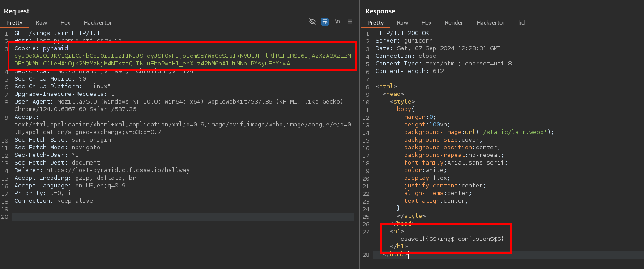Click the 'Date: Sat, 07 Sep 2024' response header
Screen dimensions: 644x269
[x=438, y=48]
